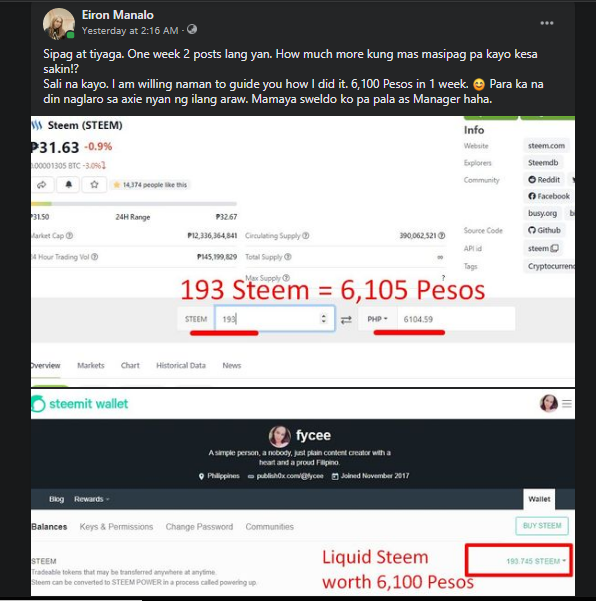The image size is (596, 601).
Task: Click the STEEM amount input field
Action: pyautogui.click(x=274, y=319)
